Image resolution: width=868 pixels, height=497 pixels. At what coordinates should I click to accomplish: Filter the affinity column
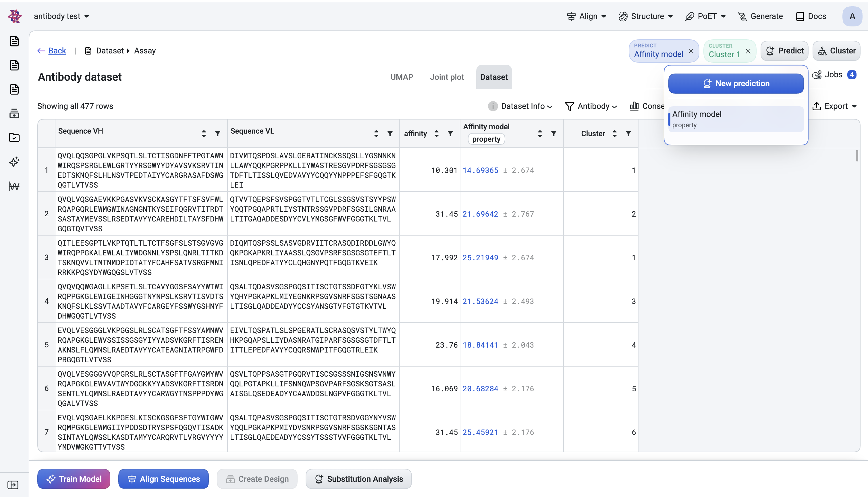(x=450, y=134)
